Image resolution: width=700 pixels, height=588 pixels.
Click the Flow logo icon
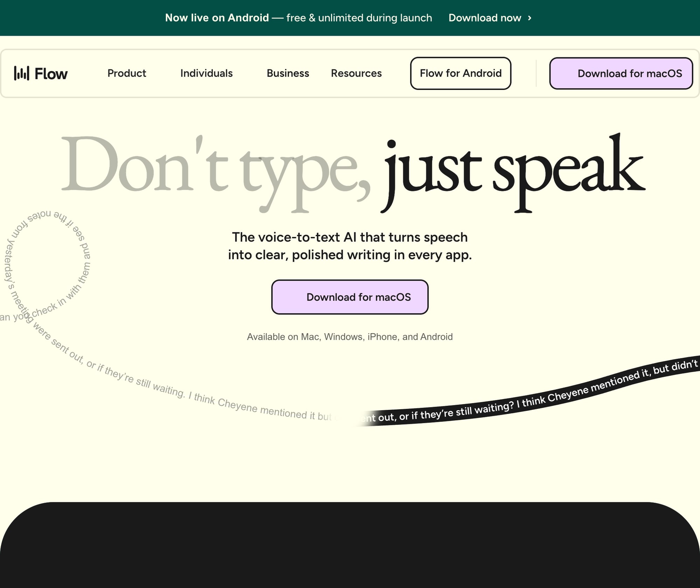tap(40, 73)
